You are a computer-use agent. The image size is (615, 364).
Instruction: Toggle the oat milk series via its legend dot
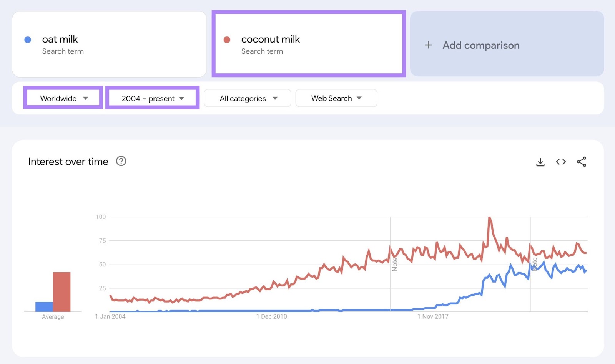click(x=27, y=39)
